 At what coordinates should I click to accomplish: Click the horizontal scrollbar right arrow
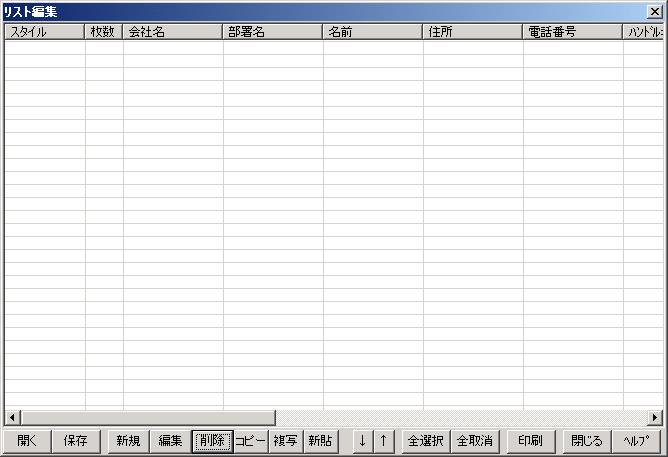coord(655,417)
